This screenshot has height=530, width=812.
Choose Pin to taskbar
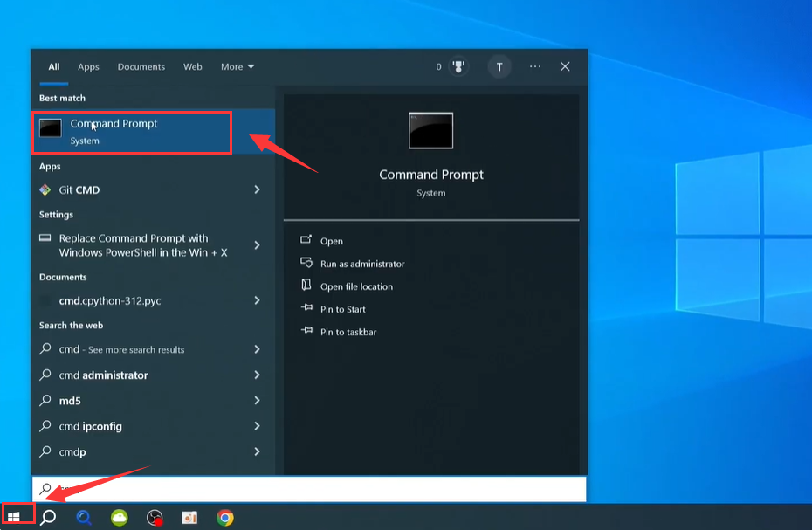tap(348, 333)
